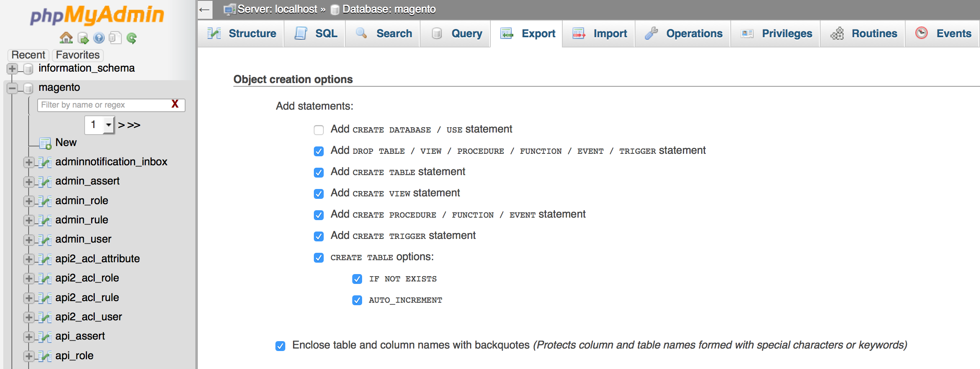Switch to the Structure tab
Viewport: 980px width, 369px height.
point(242,34)
